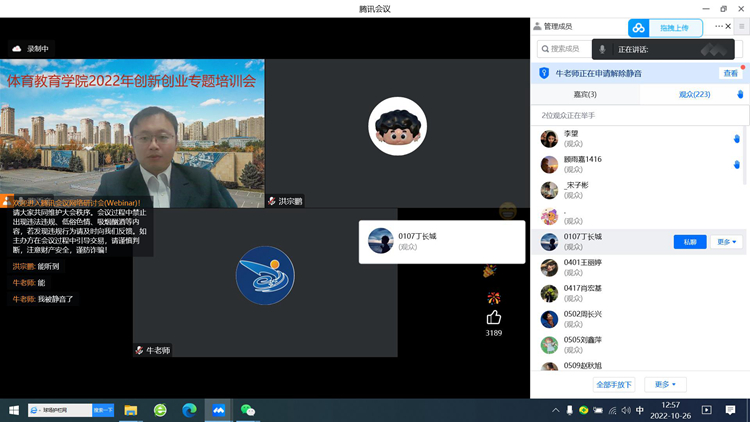
Task: Expand 更多 dropdown for 0107丁长城
Action: [727, 242]
